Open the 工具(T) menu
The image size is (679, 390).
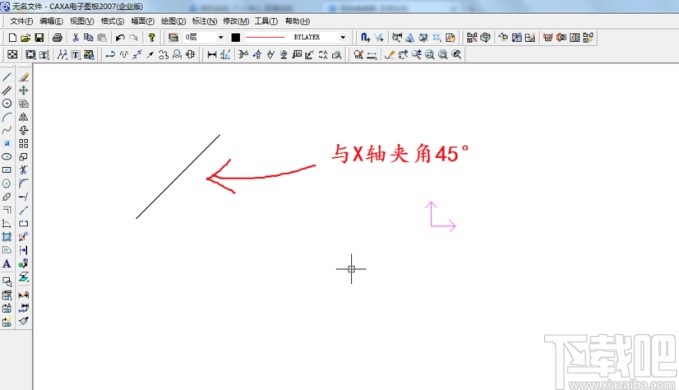[266, 21]
